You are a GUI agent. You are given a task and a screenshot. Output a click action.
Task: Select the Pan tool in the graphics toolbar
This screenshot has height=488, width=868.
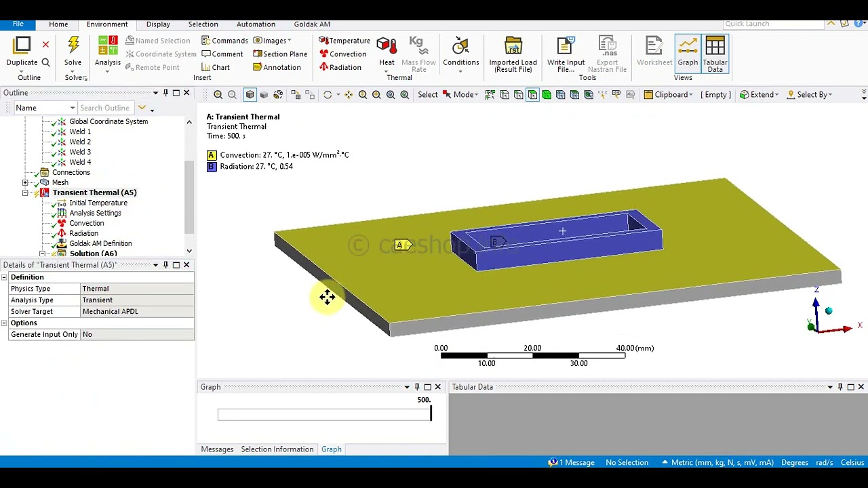tap(348, 95)
